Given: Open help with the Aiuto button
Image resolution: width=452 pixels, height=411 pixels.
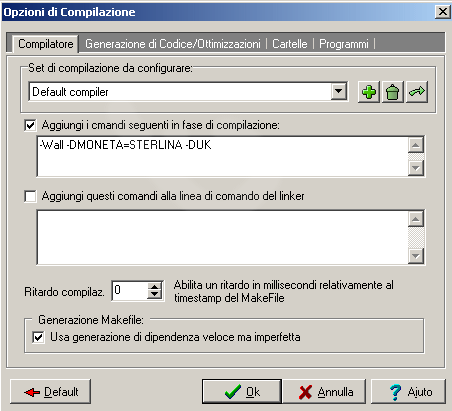Looking at the screenshot, I should [408, 391].
